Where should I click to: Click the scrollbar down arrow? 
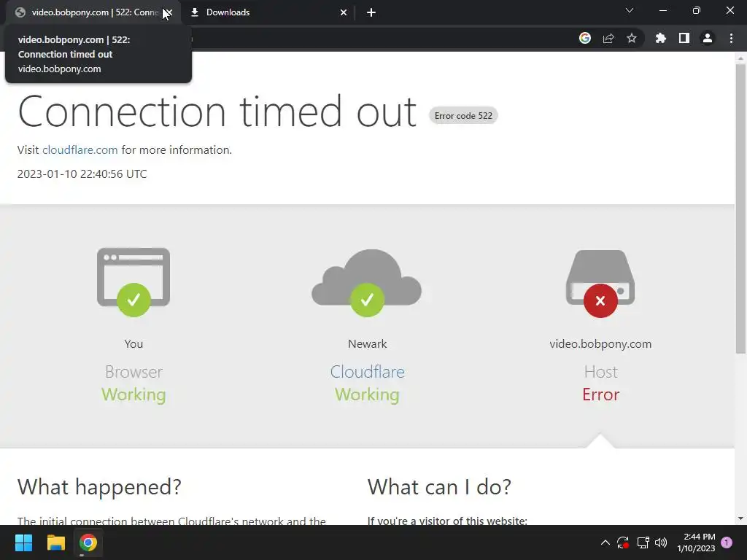[x=740, y=518]
